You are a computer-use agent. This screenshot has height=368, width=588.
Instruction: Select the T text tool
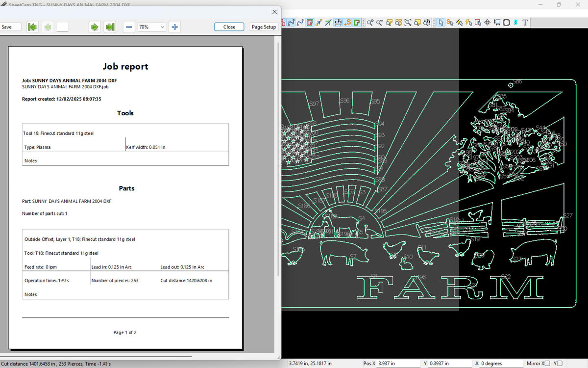pyautogui.click(x=525, y=23)
